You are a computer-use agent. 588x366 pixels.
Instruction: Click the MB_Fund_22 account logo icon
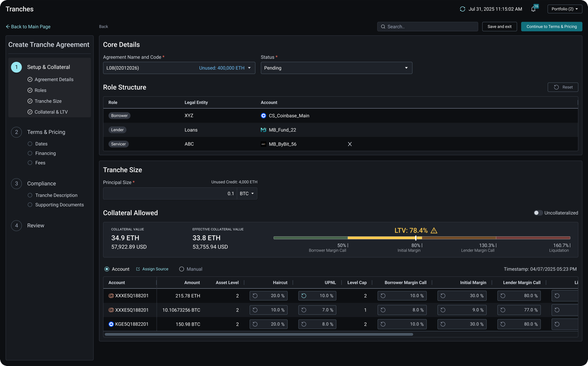click(x=263, y=130)
